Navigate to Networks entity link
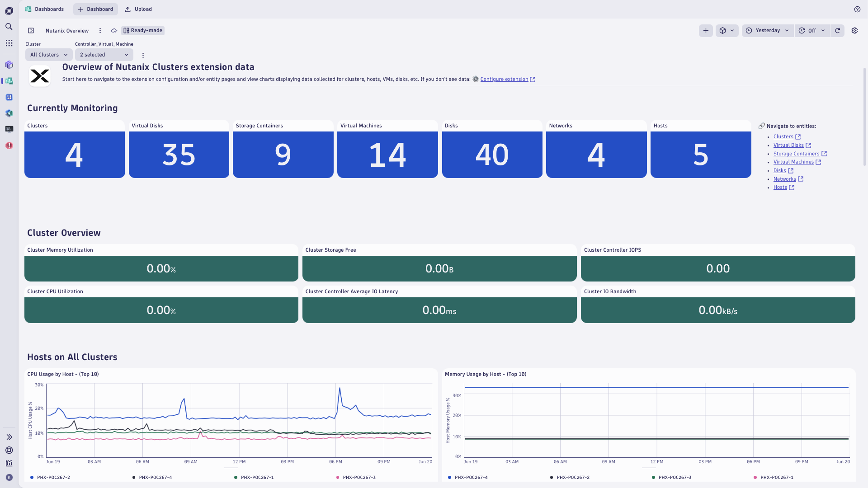This screenshot has width=868, height=488. pos(784,179)
